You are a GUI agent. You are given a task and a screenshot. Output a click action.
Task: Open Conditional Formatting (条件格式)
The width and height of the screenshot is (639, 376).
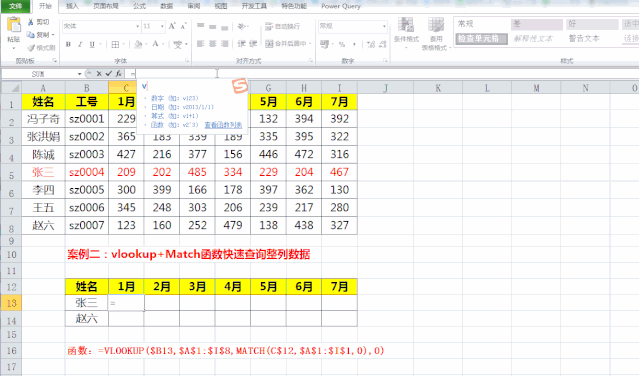(x=406, y=32)
